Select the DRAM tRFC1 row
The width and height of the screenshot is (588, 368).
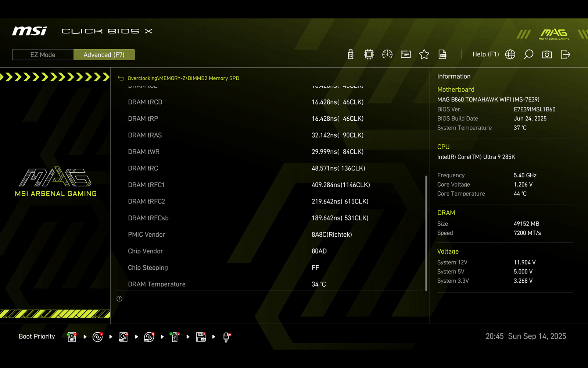point(270,185)
